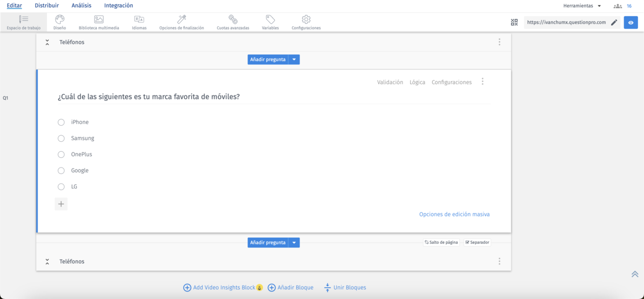Click the bottom Teléfonos block title
Image resolution: width=644 pixels, height=299 pixels.
[72, 262]
